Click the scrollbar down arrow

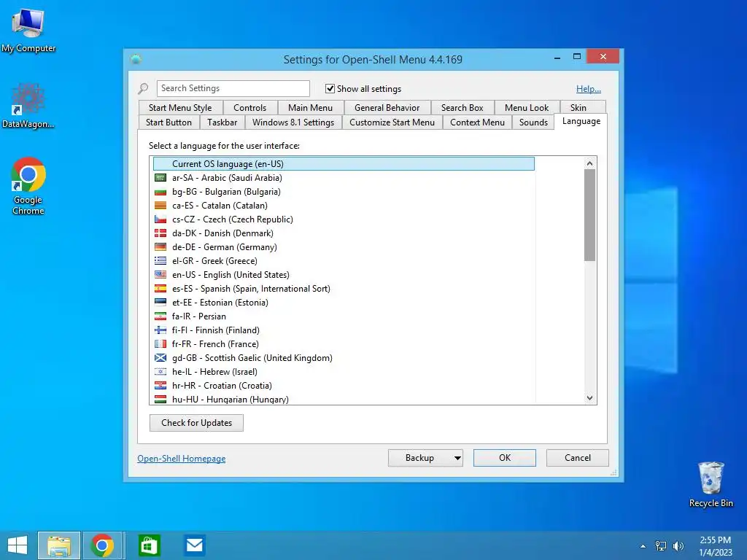(x=589, y=398)
